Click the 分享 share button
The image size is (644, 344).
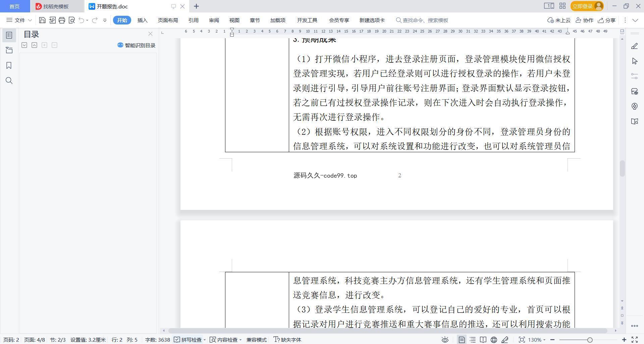[607, 20]
